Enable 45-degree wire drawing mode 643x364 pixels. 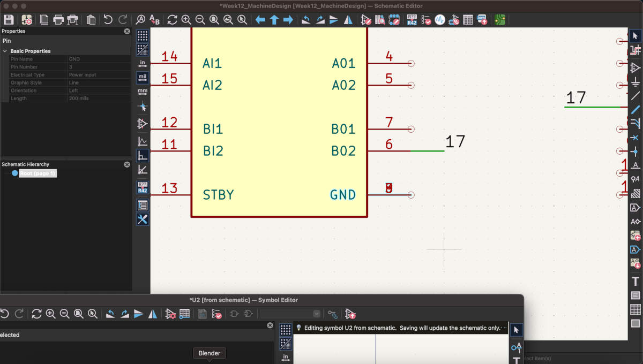143,170
